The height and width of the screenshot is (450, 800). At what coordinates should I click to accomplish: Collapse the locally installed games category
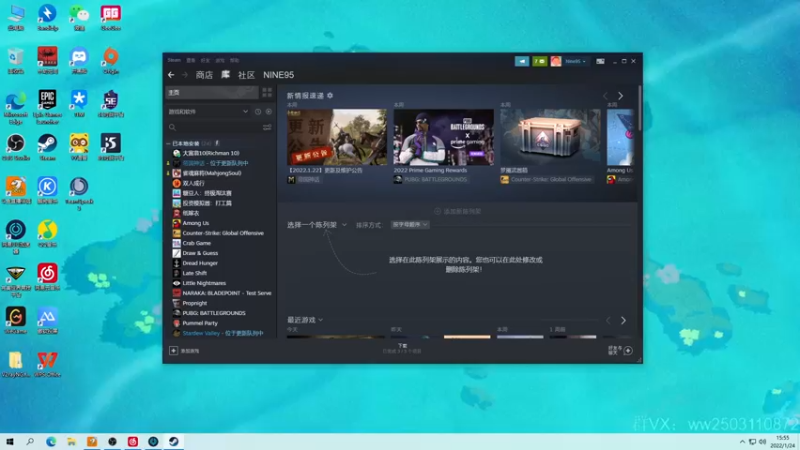169,143
